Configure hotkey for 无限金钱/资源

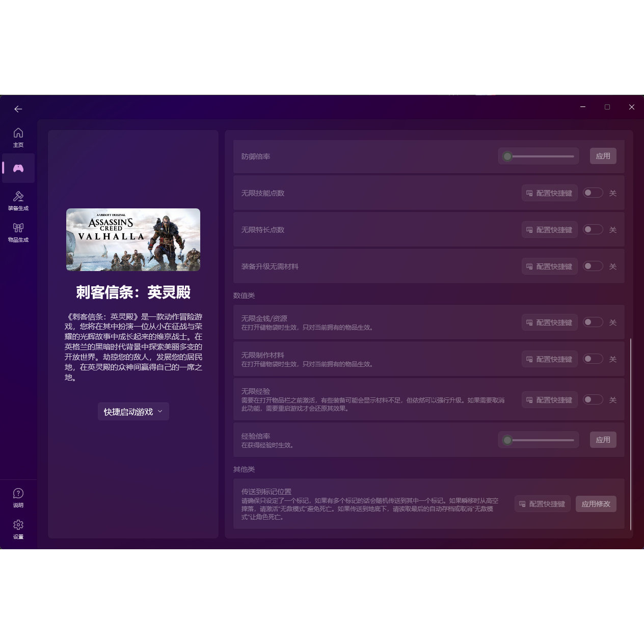(549, 323)
